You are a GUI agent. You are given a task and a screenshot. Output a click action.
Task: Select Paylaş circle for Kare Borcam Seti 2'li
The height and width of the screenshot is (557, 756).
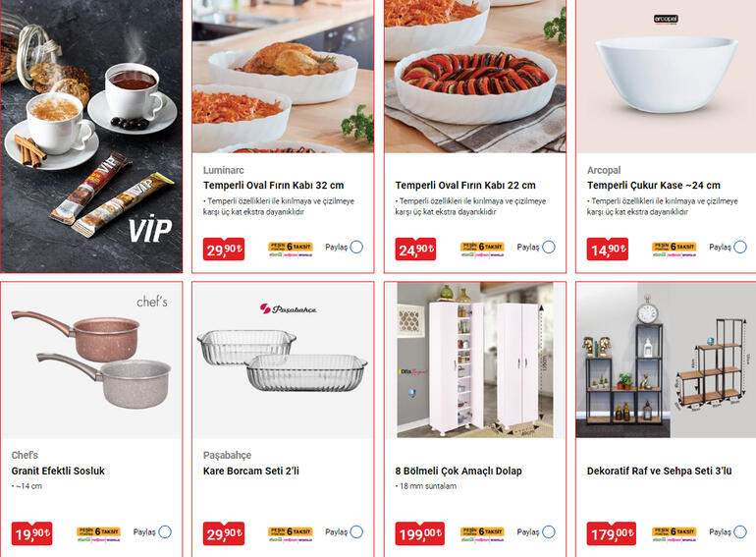pos(356,531)
